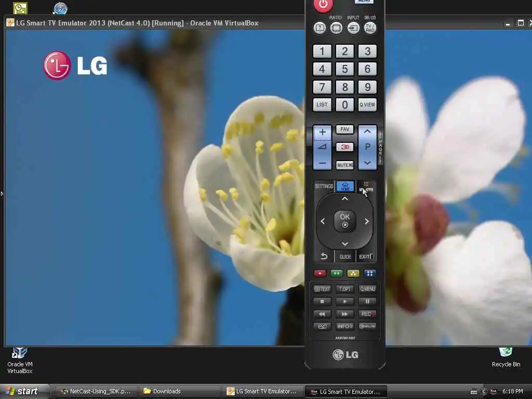Switch to Downloads folder taskbar item
The height and width of the screenshot is (399, 532).
[180, 392]
